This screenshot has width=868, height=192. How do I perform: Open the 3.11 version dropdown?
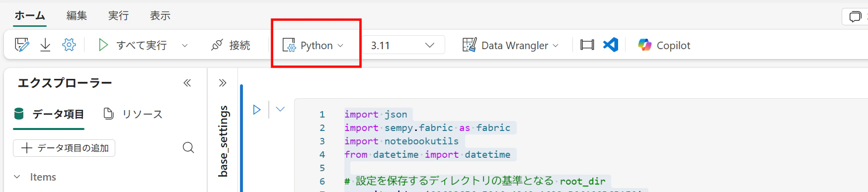pos(403,45)
